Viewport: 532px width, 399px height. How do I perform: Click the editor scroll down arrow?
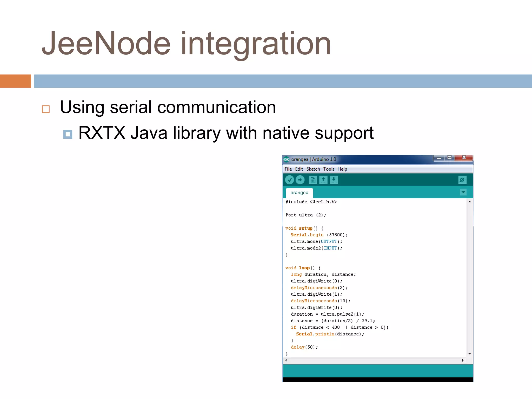coord(469,354)
